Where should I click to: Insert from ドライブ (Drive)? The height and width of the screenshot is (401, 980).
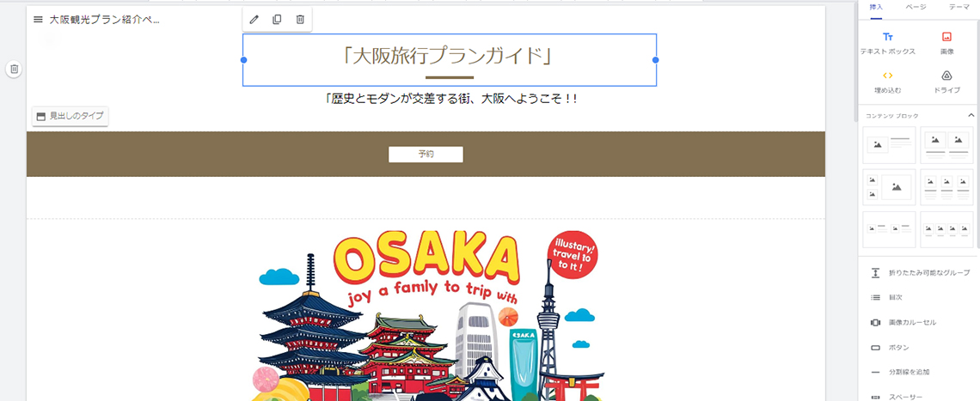click(x=946, y=82)
